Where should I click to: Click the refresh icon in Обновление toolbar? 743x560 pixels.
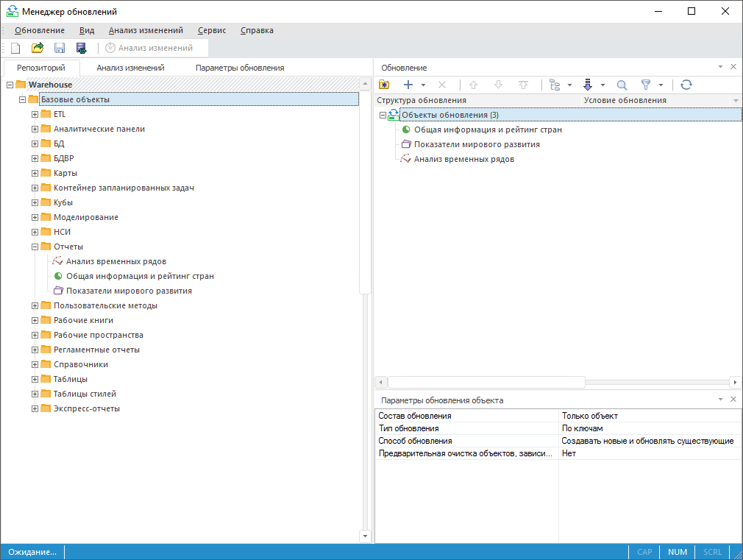coord(686,85)
